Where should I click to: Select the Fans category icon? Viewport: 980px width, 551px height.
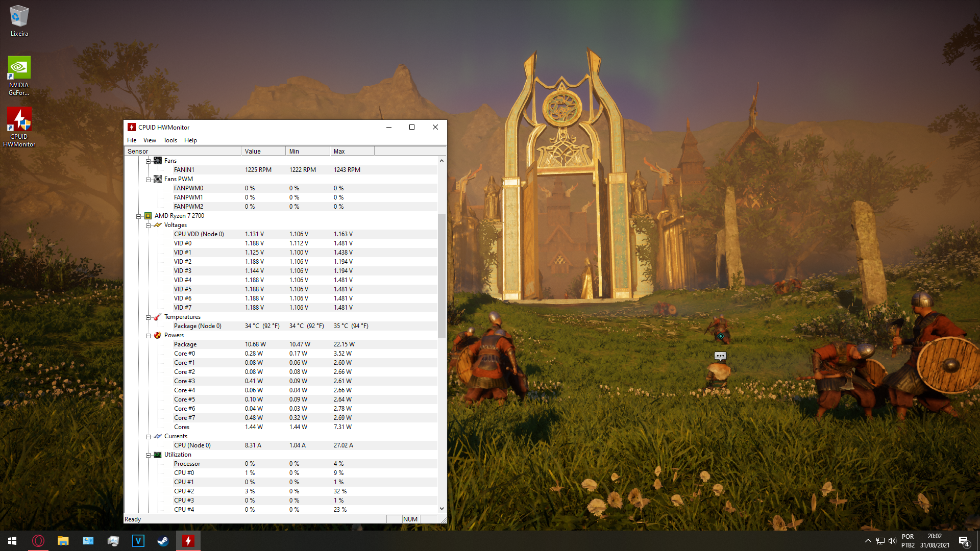point(158,161)
